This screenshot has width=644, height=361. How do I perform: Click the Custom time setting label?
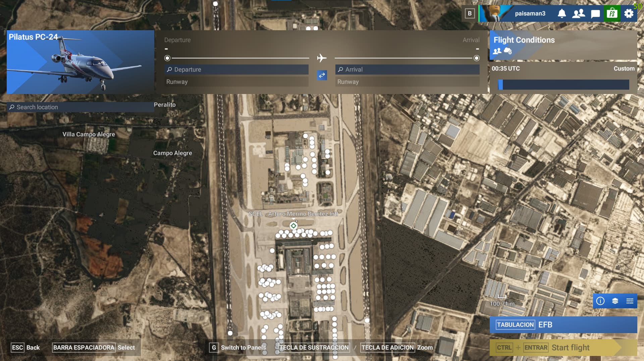pyautogui.click(x=624, y=69)
